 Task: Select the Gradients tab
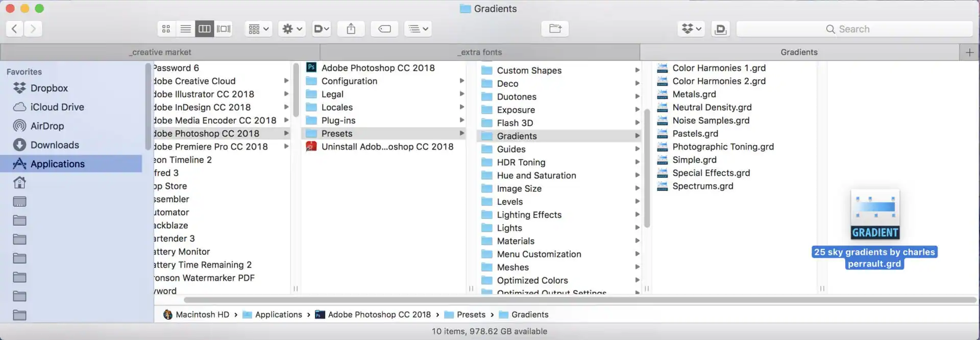pyautogui.click(x=799, y=52)
